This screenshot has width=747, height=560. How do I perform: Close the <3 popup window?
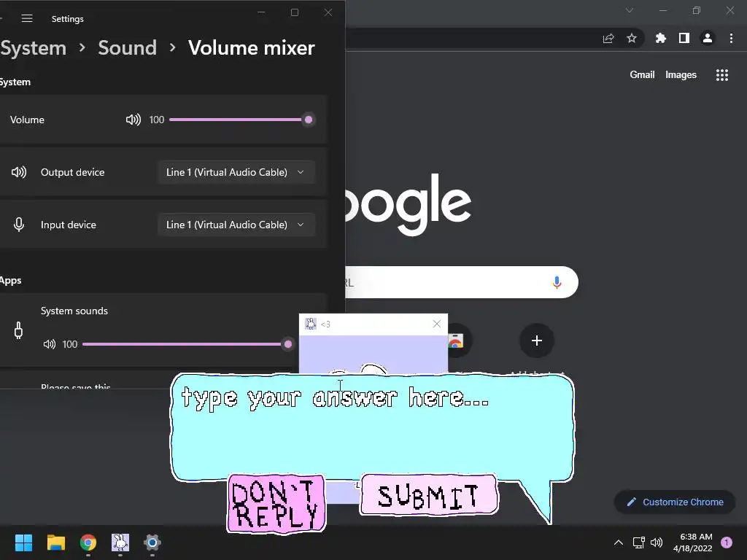point(436,324)
